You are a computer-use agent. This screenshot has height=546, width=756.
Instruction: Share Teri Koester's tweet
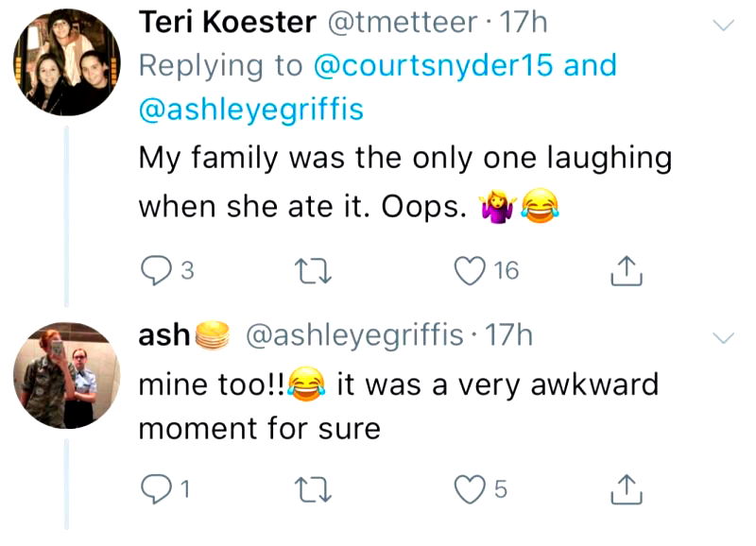[626, 272]
